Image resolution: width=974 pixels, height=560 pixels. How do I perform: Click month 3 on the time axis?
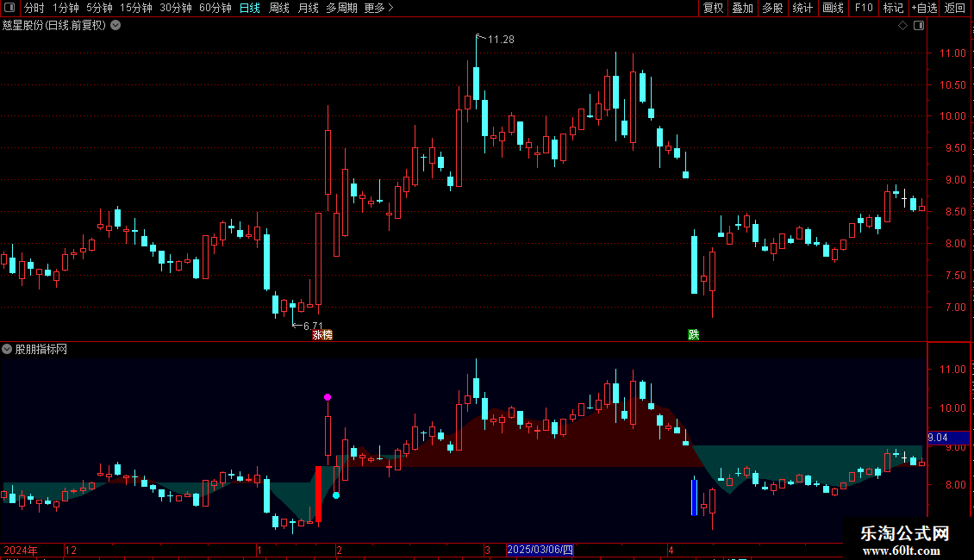pos(488,550)
